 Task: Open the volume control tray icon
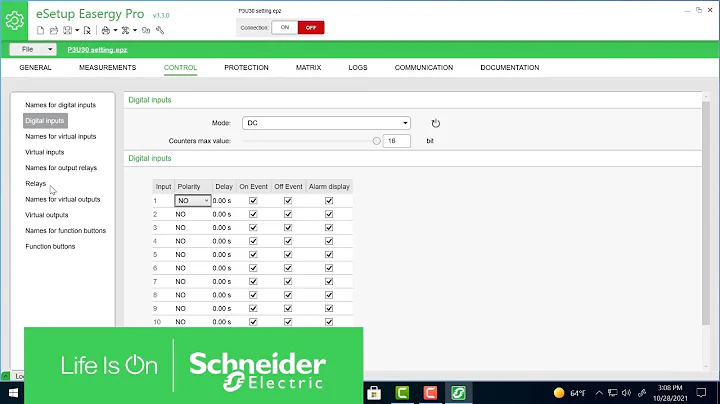click(626, 393)
